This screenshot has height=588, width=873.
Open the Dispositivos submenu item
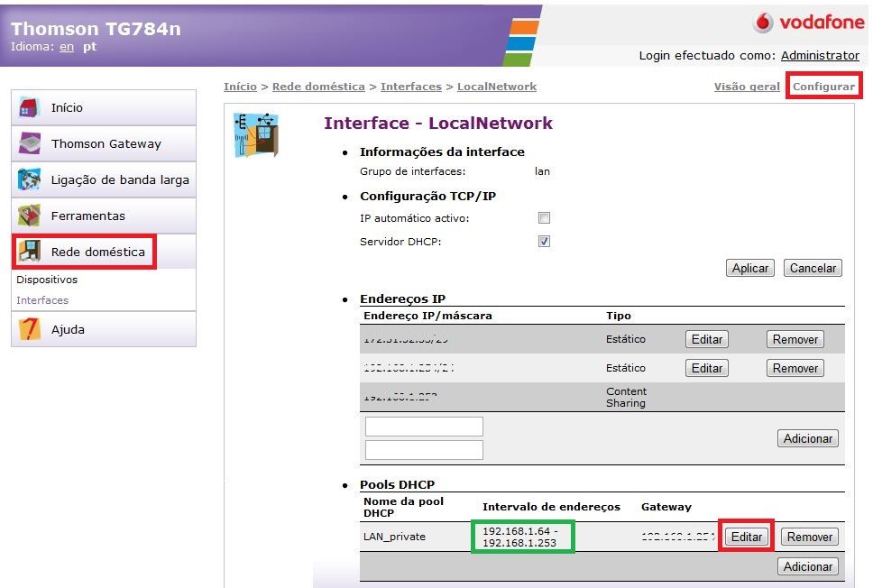pos(47,280)
